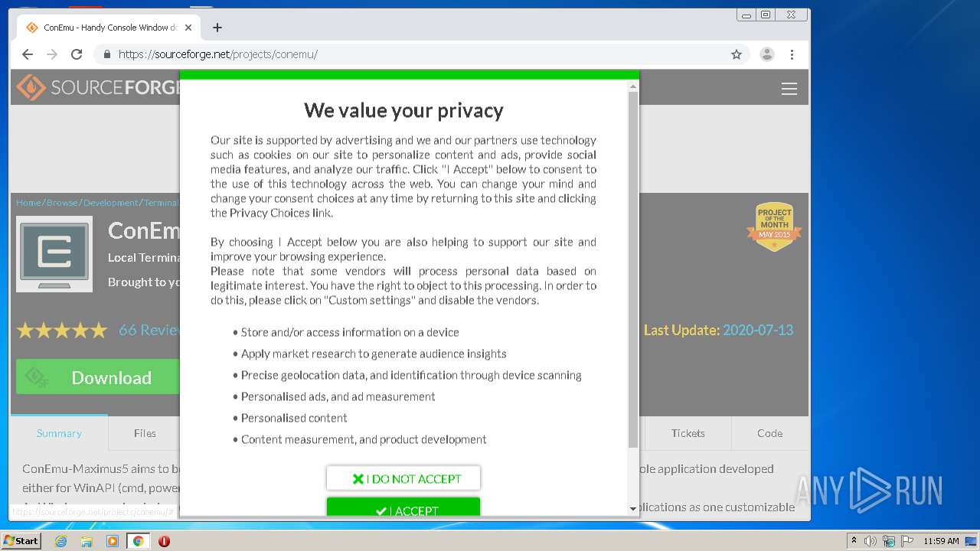Image resolution: width=980 pixels, height=551 pixels.
Task: Open the Windows Start menu
Action: click(21, 540)
